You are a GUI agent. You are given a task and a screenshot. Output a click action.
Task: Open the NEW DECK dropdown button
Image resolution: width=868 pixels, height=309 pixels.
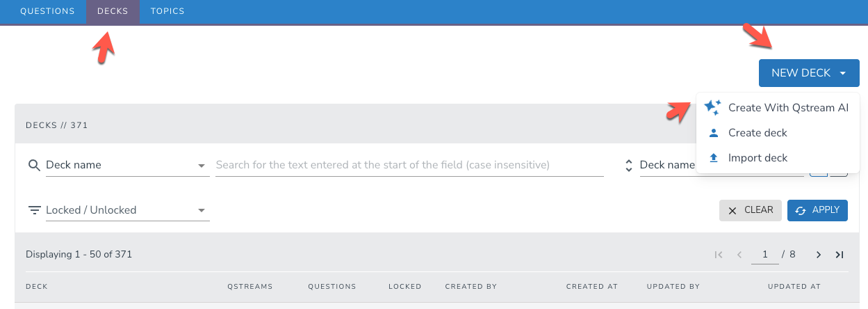809,73
